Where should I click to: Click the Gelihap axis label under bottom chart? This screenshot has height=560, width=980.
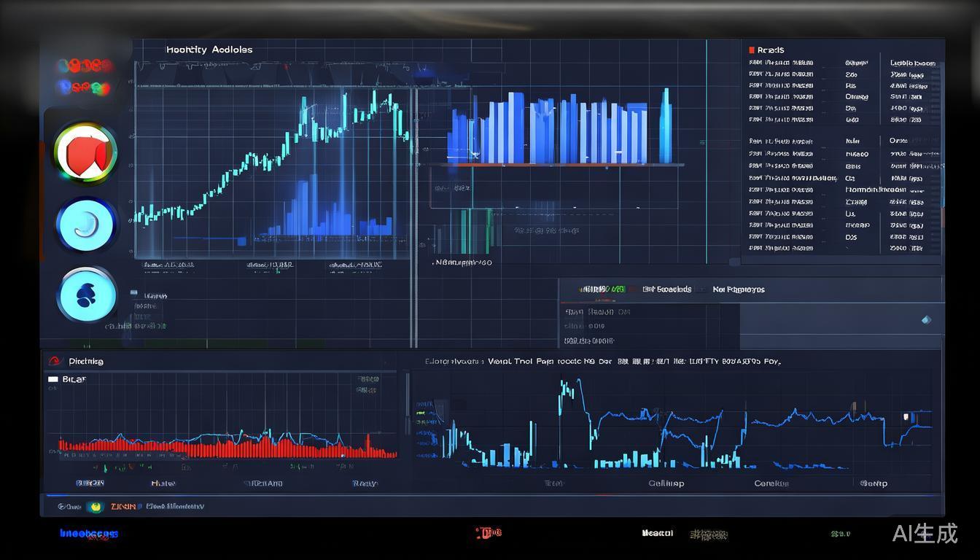666,483
